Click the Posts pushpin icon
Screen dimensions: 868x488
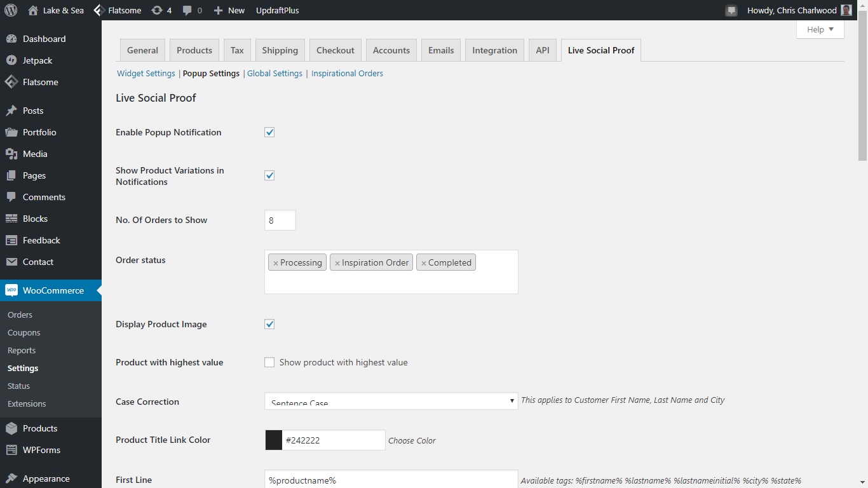11,111
